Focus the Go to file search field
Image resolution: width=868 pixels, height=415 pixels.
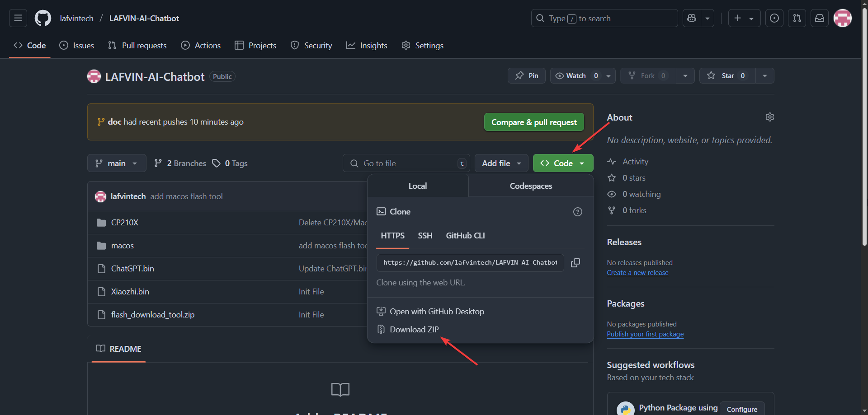click(406, 163)
